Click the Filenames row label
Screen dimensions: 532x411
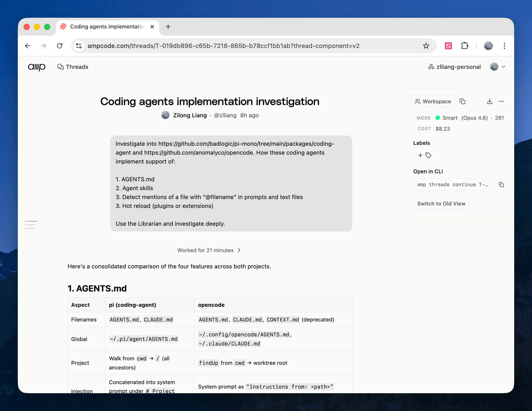coord(84,320)
